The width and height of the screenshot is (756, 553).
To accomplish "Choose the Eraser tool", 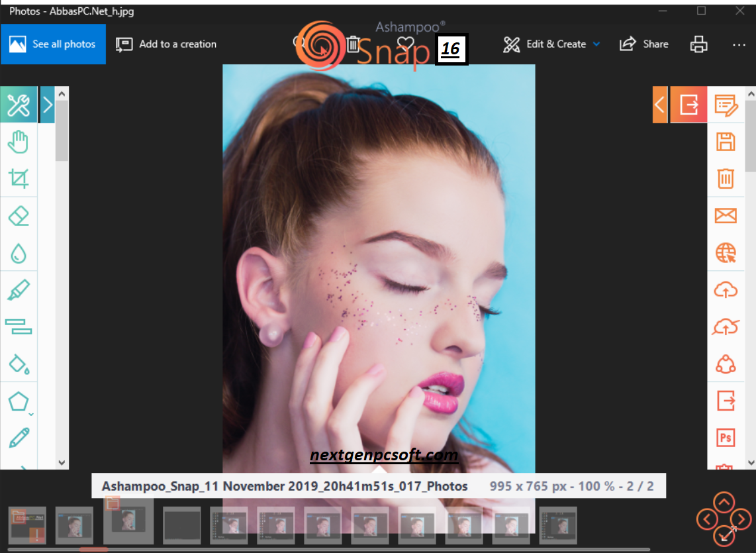I will [19, 215].
